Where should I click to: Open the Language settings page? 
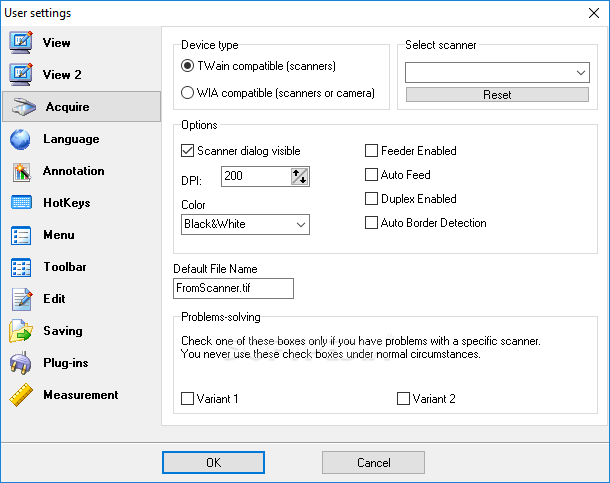[71, 139]
